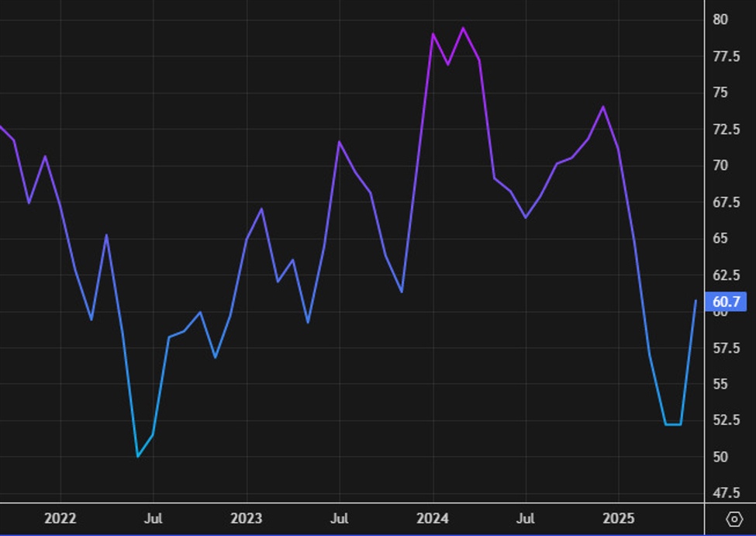The height and width of the screenshot is (536, 756).
Task: Click the 2022 label on time axis
Action: tap(60, 518)
